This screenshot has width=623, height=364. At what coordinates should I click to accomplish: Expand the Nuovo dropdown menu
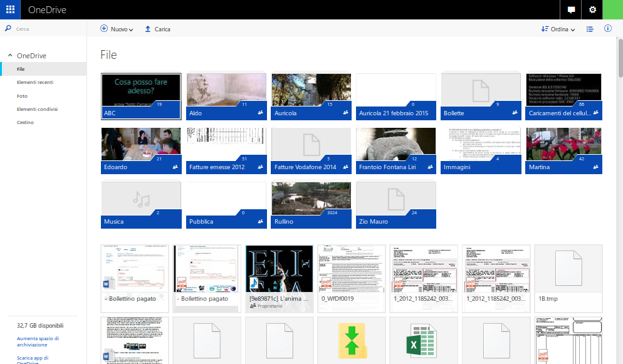[117, 29]
